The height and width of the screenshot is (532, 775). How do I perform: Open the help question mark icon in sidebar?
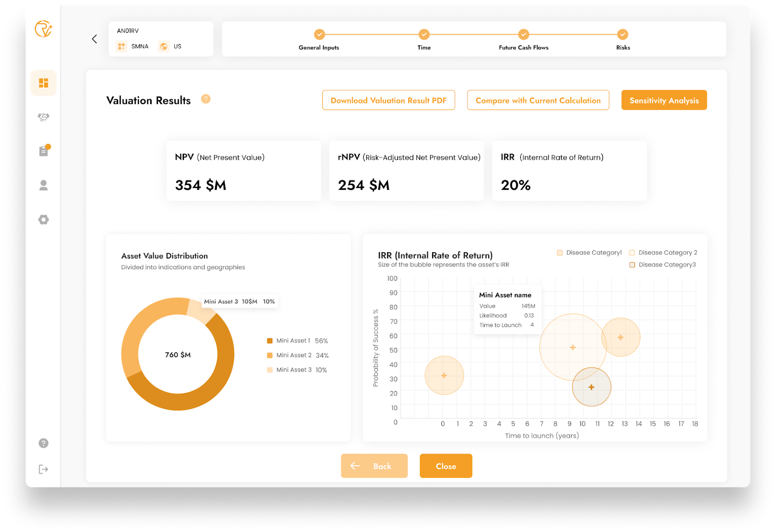[x=44, y=443]
